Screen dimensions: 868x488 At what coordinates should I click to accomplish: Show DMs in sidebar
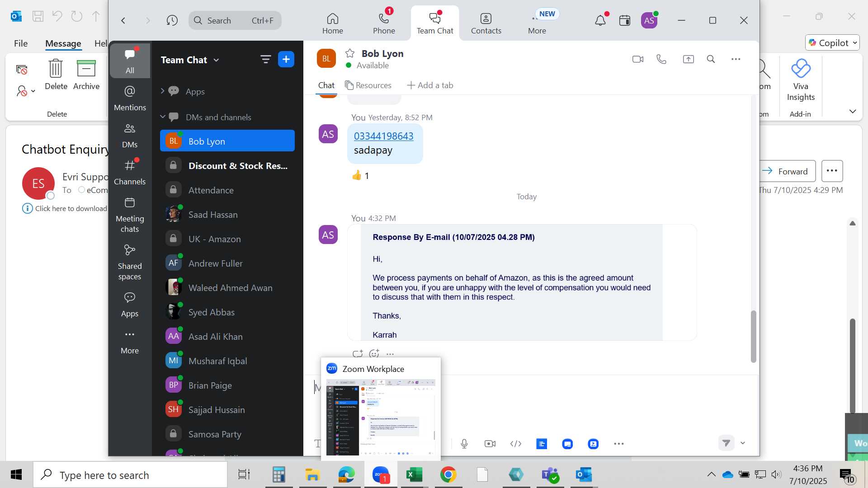(130, 136)
